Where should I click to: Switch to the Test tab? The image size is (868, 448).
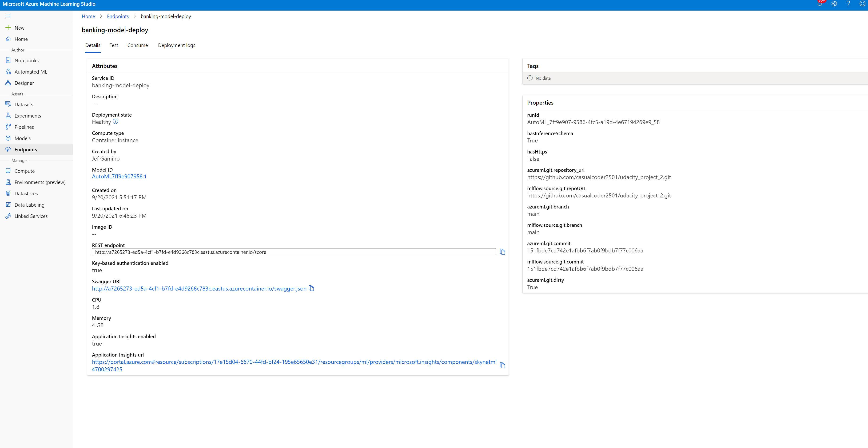114,45
